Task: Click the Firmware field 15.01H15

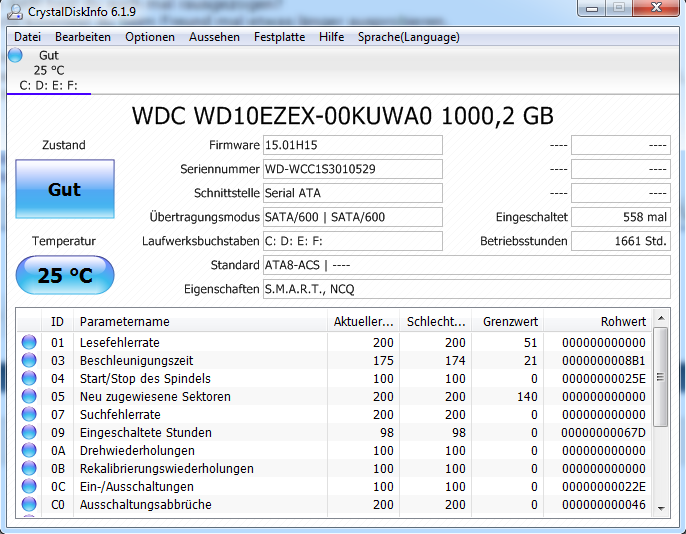Action: (353, 145)
